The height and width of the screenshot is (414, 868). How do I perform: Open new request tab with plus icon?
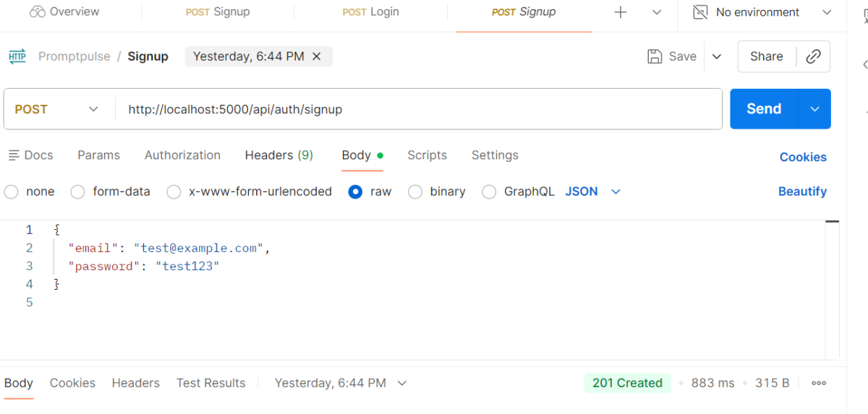(x=620, y=12)
